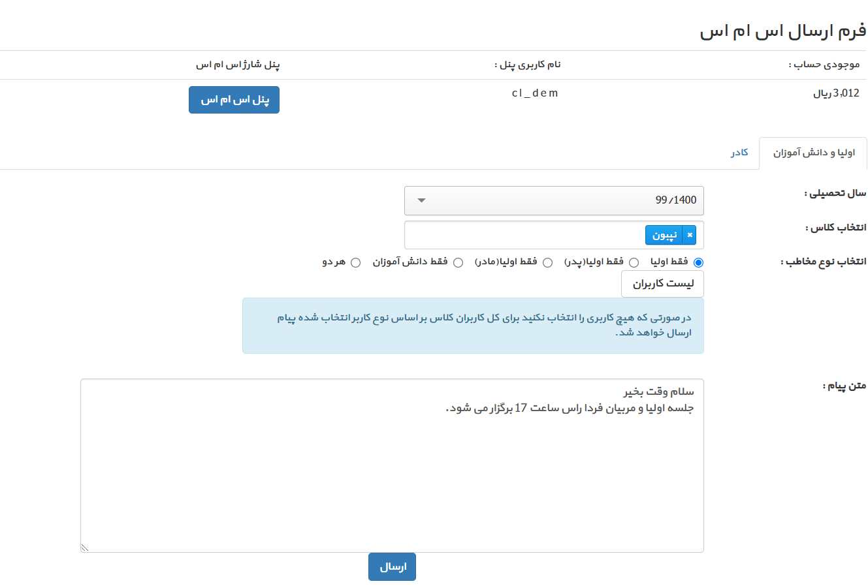
Task: Open the لیست کاربران user list
Action: [x=662, y=284]
